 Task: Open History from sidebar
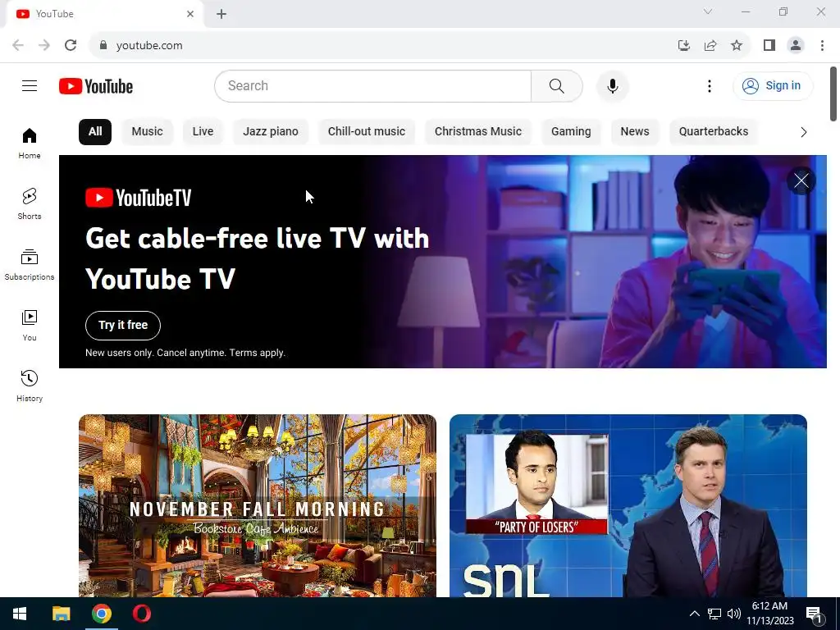click(x=30, y=386)
